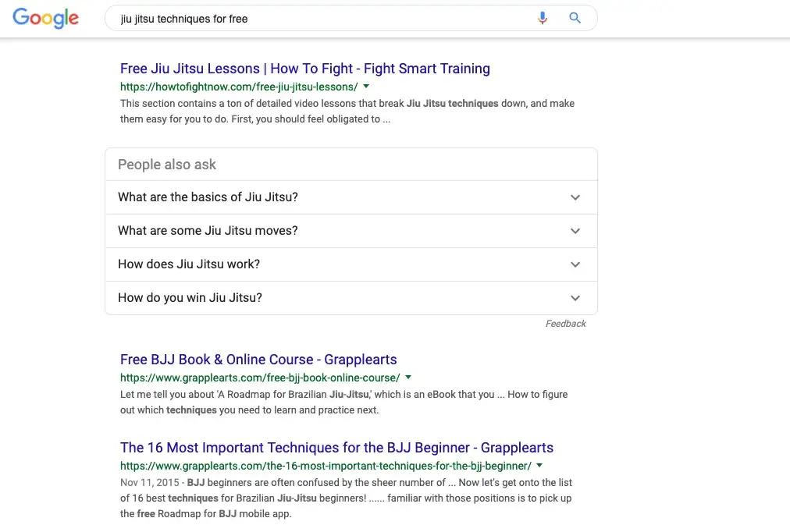This screenshot has height=532, width=790.
Task: Click snippet text 'Let me tell you about'
Action: [167, 395]
